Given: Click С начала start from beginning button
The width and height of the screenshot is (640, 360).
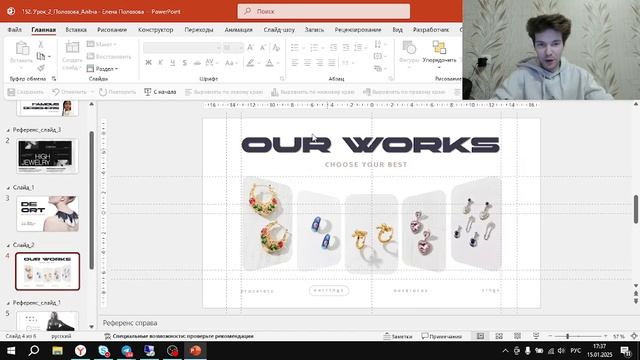Looking at the screenshot, I should [160, 92].
